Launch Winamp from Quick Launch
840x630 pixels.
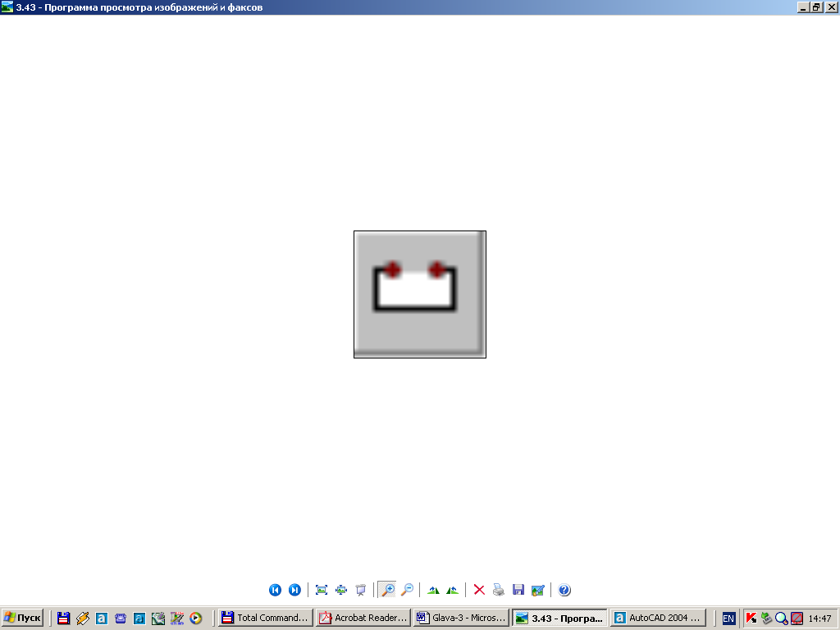click(x=83, y=619)
